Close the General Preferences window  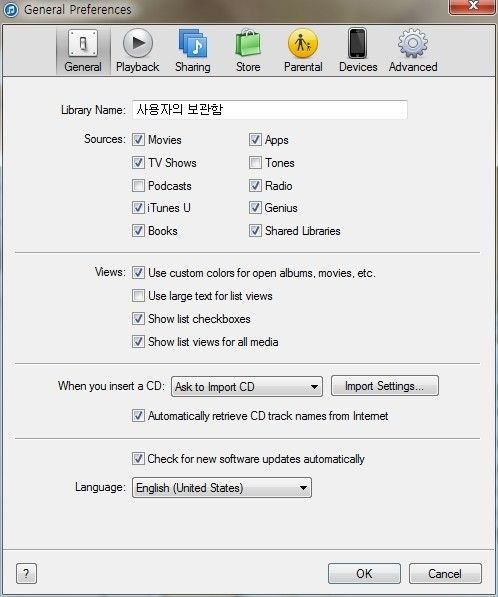click(x=473, y=6)
